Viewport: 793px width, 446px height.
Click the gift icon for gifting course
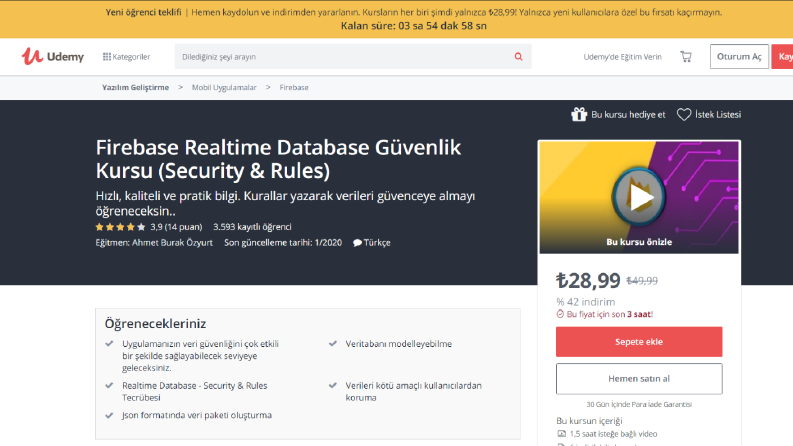click(x=579, y=115)
